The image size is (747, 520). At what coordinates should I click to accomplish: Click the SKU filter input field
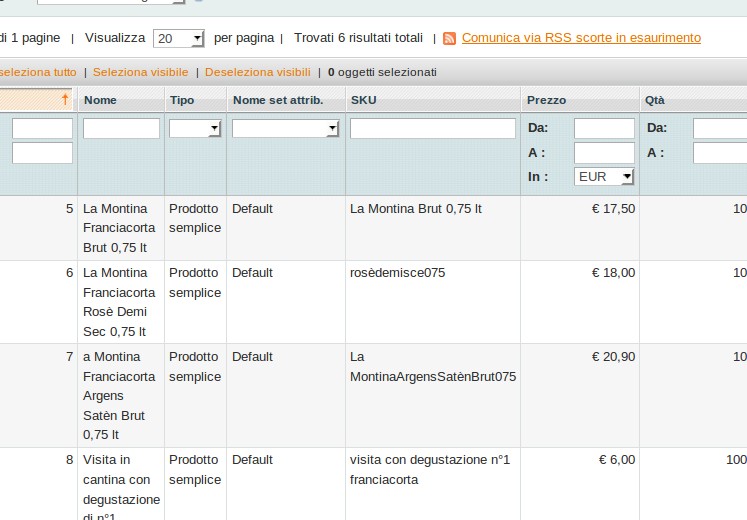coord(433,129)
